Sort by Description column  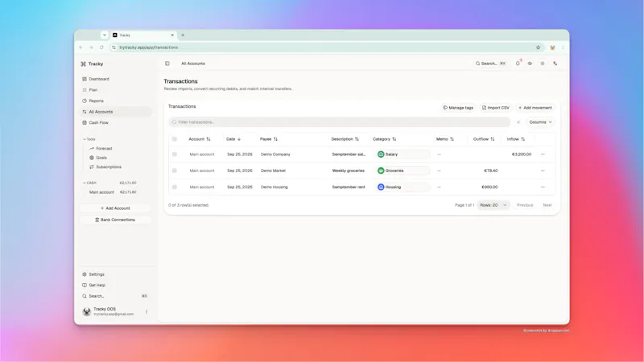coord(345,139)
